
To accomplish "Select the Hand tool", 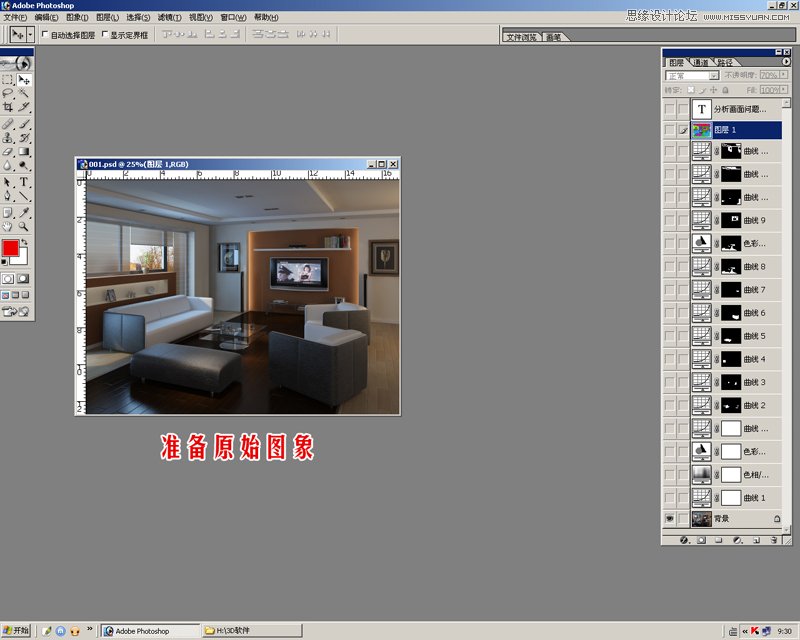I will [x=8, y=226].
